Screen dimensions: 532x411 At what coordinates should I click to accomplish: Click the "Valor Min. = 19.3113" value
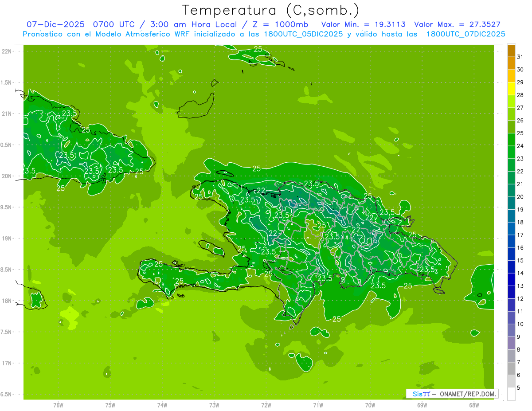coord(363,24)
